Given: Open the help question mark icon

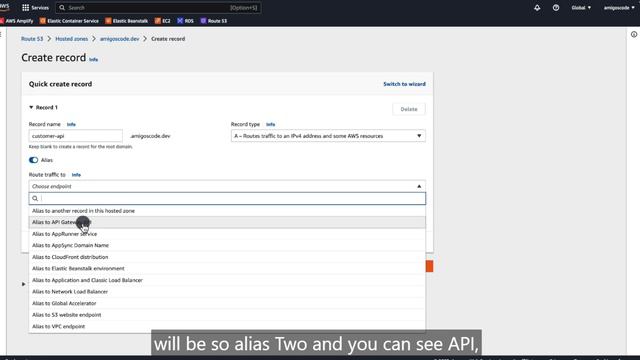Looking at the screenshot, I should 556,7.
